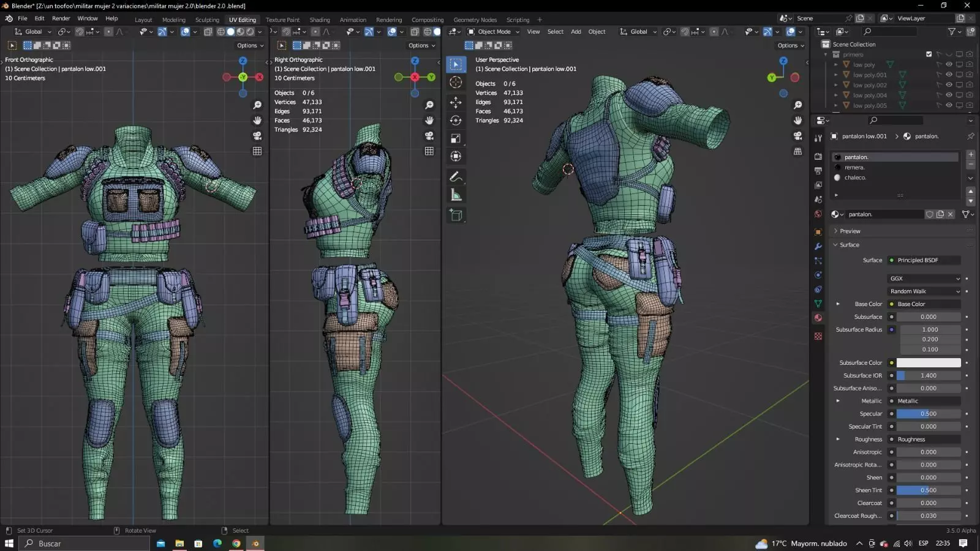Switch to the Sculpting workspace tab
The height and width of the screenshot is (551, 980).
pos(207,20)
